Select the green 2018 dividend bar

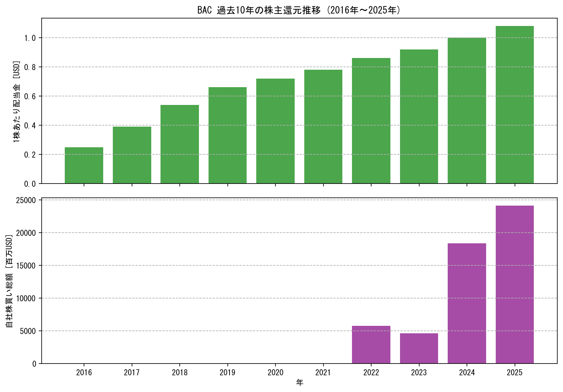(180, 144)
